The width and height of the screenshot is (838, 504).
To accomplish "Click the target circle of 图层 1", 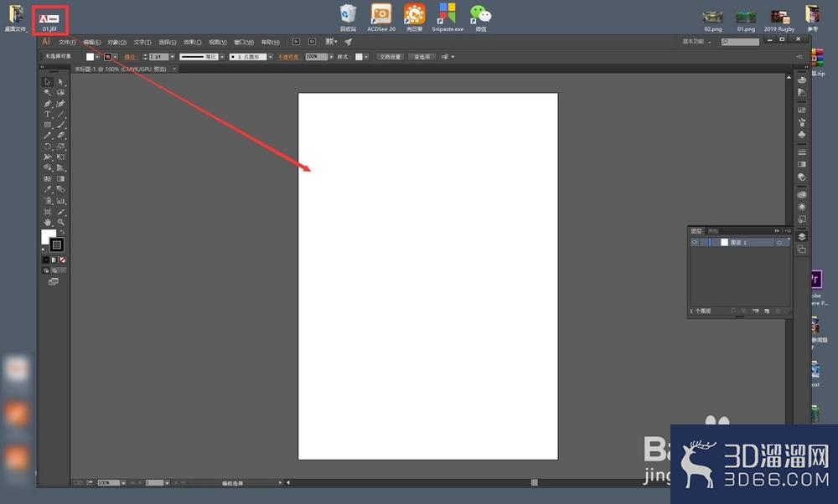I will pyautogui.click(x=779, y=243).
